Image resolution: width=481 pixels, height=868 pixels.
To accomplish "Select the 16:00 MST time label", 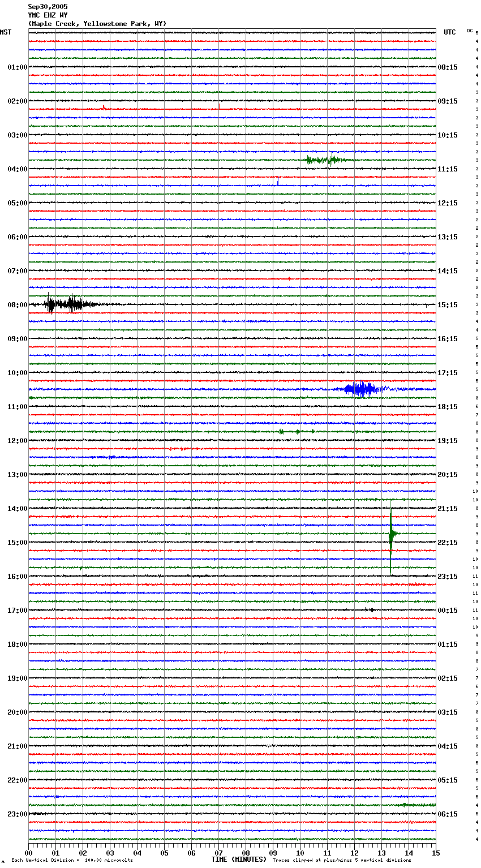I will pos(18,577).
